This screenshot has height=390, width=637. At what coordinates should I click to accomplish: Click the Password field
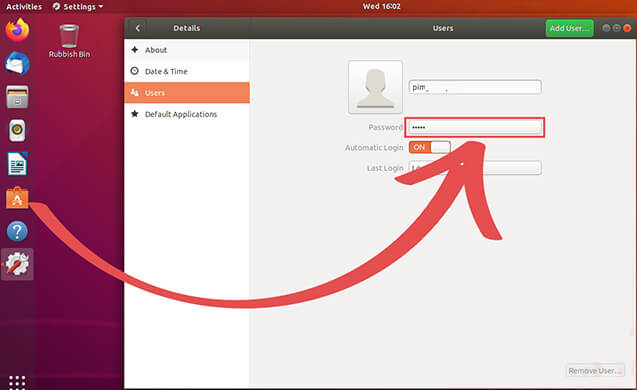[x=475, y=127]
